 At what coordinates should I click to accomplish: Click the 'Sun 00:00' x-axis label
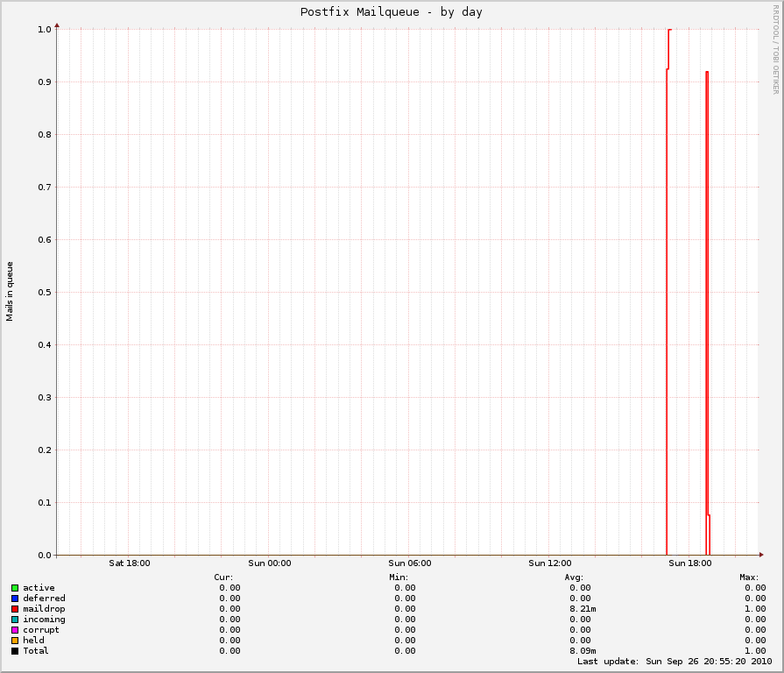[x=270, y=563]
